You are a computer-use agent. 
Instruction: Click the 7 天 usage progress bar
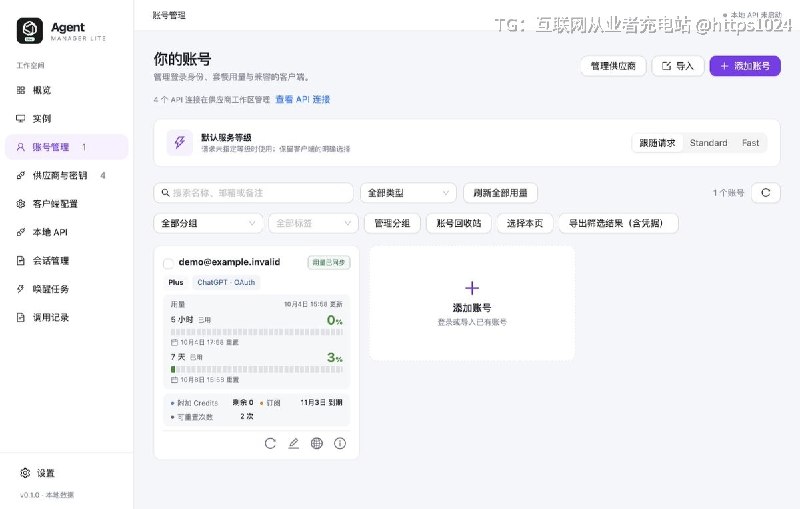pyautogui.click(x=257, y=369)
